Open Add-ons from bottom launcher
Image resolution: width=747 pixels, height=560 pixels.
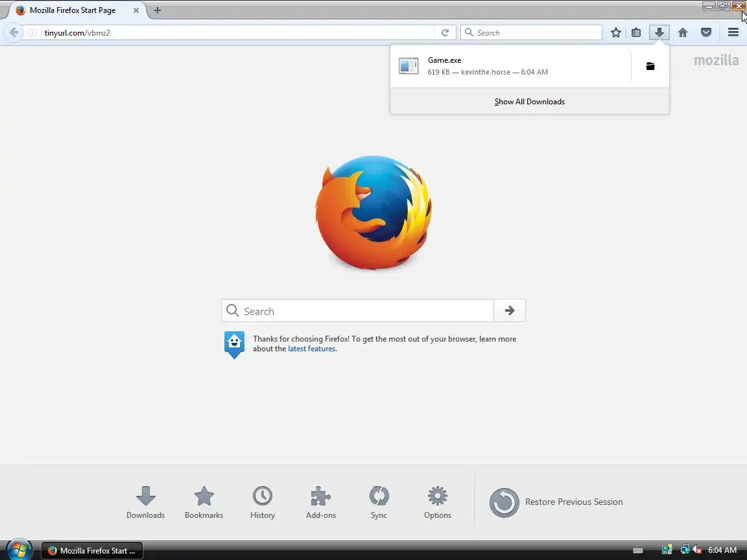[320, 502]
